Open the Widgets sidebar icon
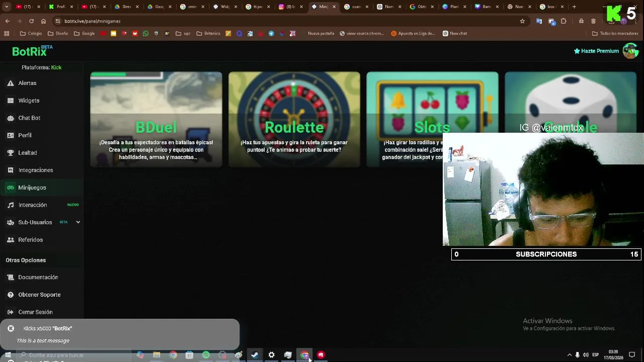This screenshot has width=644, height=362. 11,101
